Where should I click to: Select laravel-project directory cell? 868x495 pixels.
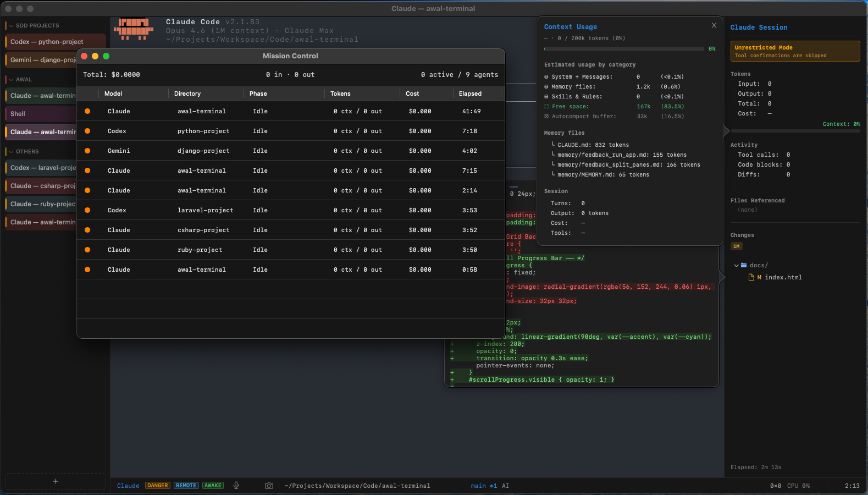click(205, 210)
